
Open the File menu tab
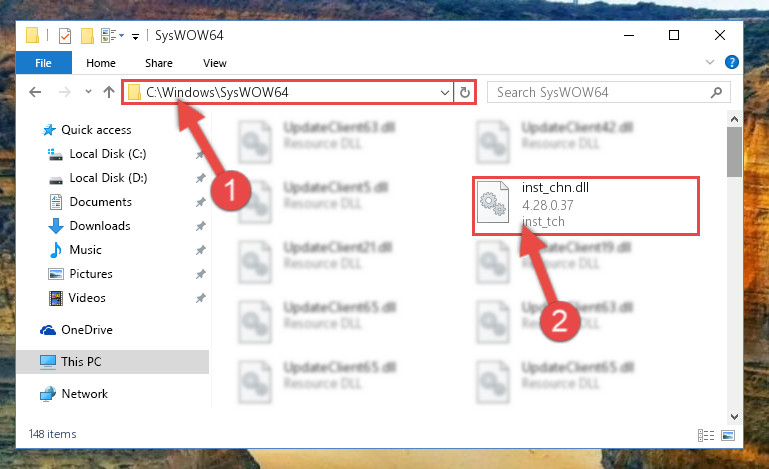(43, 63)
